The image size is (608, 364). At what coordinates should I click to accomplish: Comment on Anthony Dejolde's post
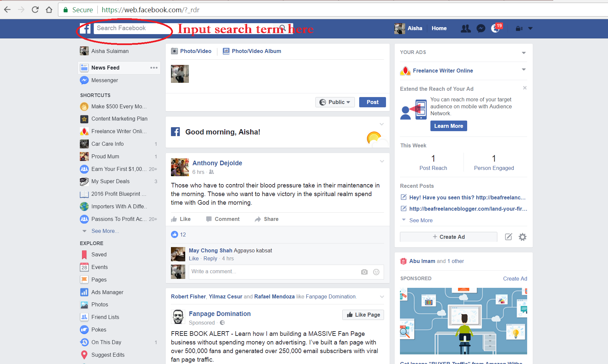tap(223, 219)
